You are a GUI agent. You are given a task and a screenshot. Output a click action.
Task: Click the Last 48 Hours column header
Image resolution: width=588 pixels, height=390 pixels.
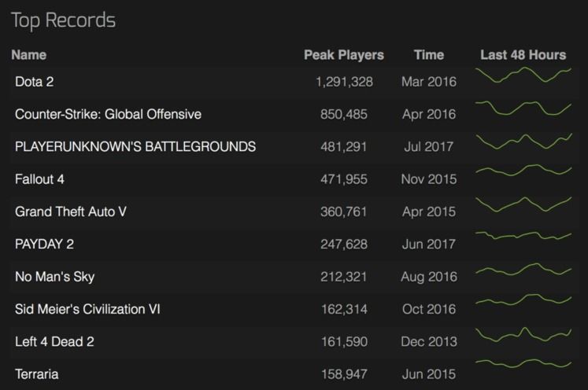pos(523,55)
